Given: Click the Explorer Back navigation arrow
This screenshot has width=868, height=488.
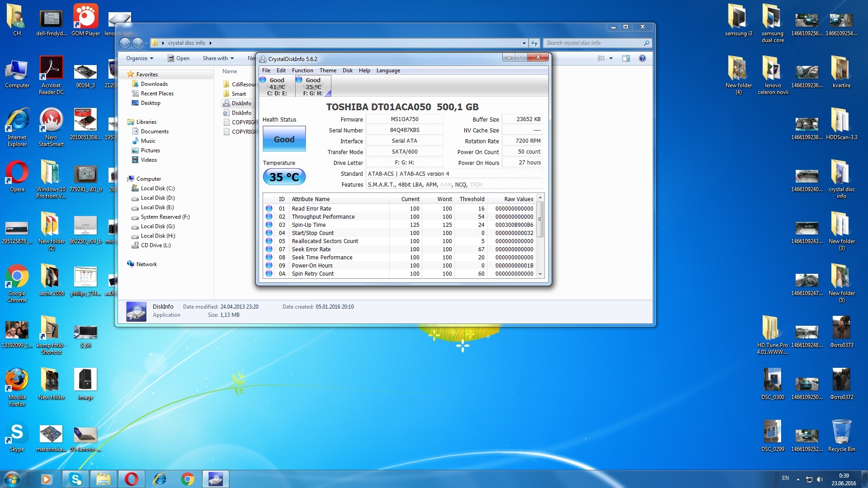Looking at the screenshot, I should click(125, 43).
